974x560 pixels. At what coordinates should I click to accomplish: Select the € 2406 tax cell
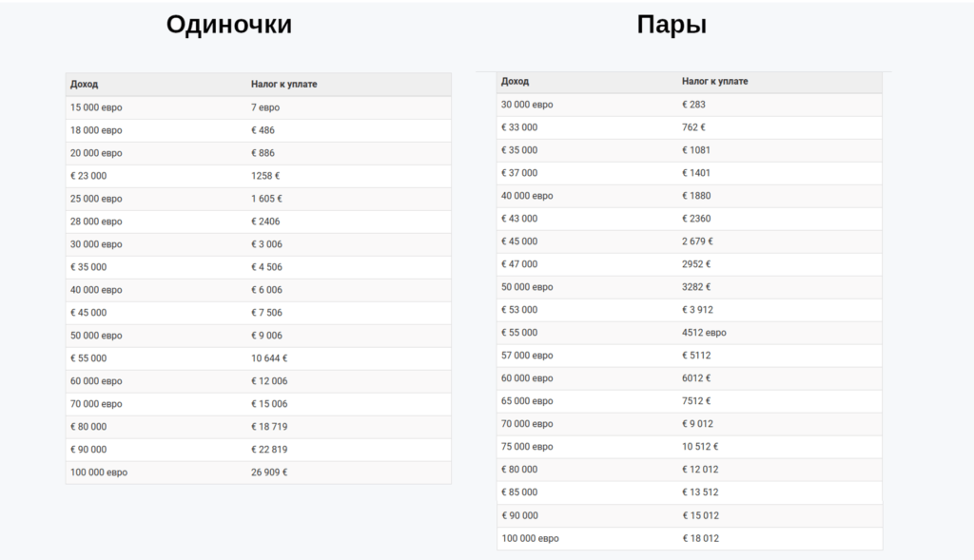click(x=265, y=222)
